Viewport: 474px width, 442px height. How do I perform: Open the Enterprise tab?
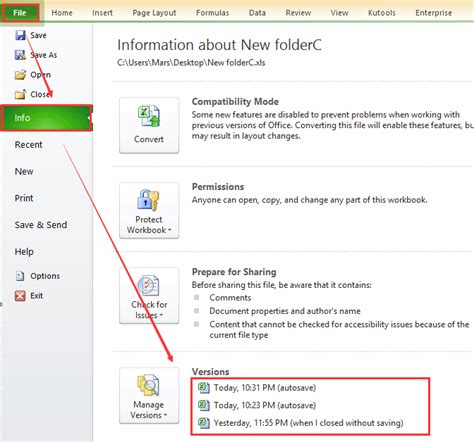pos(434,13)
